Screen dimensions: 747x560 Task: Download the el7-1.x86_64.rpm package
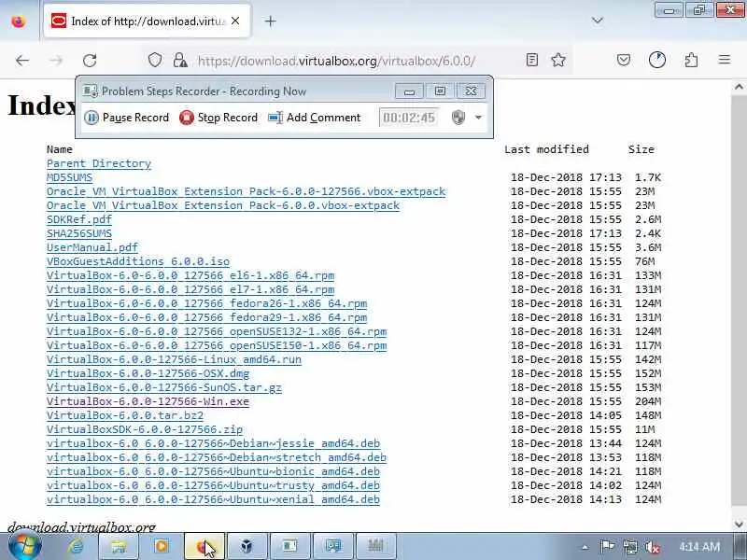pos(190,289)
